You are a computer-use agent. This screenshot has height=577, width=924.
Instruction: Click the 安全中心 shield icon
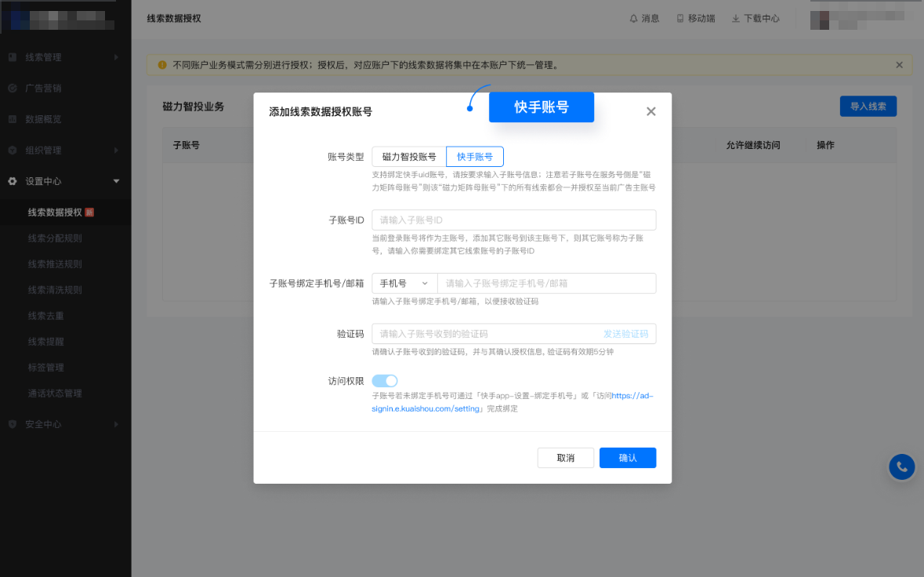tap(13, 424)
